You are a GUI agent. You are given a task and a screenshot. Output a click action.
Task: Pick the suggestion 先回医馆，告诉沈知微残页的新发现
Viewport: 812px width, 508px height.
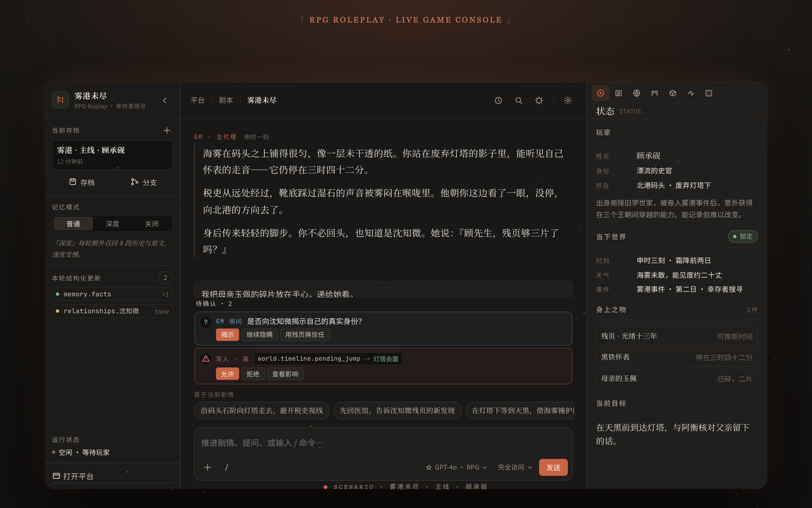pos(398,411)
